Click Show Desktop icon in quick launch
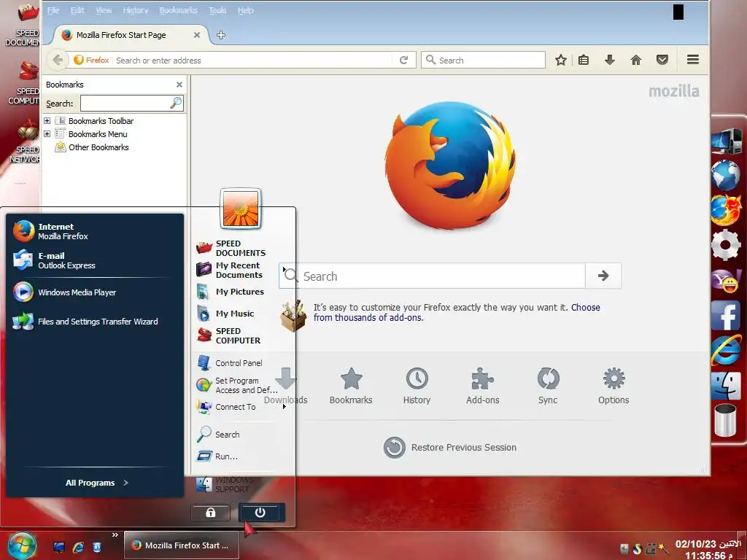747x560 pixels. 59,547
